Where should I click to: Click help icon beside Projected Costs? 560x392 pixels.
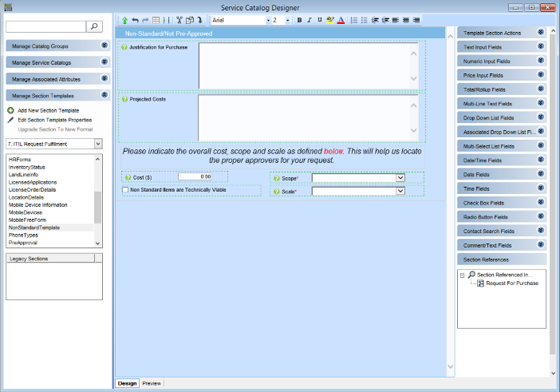click(124, 99)
